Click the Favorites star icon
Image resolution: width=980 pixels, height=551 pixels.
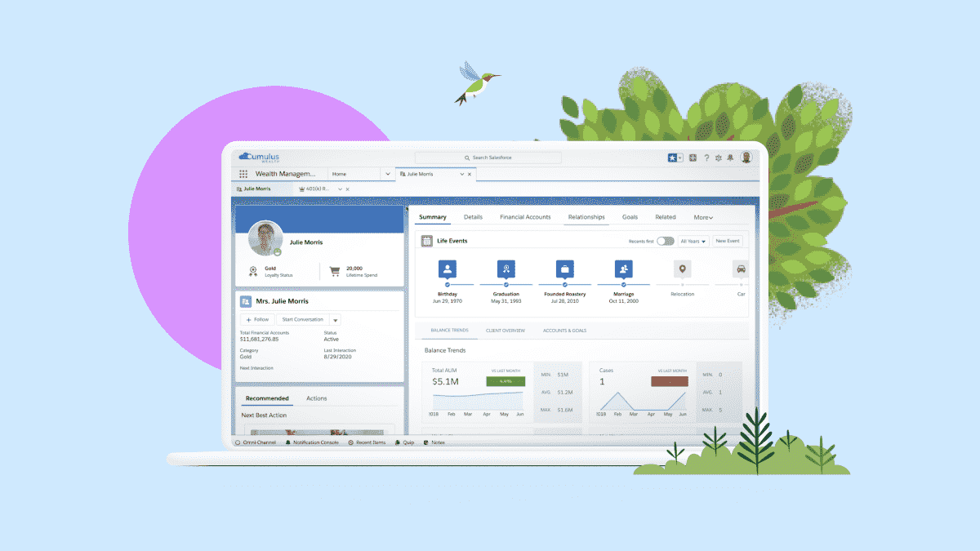click(672, 158)
